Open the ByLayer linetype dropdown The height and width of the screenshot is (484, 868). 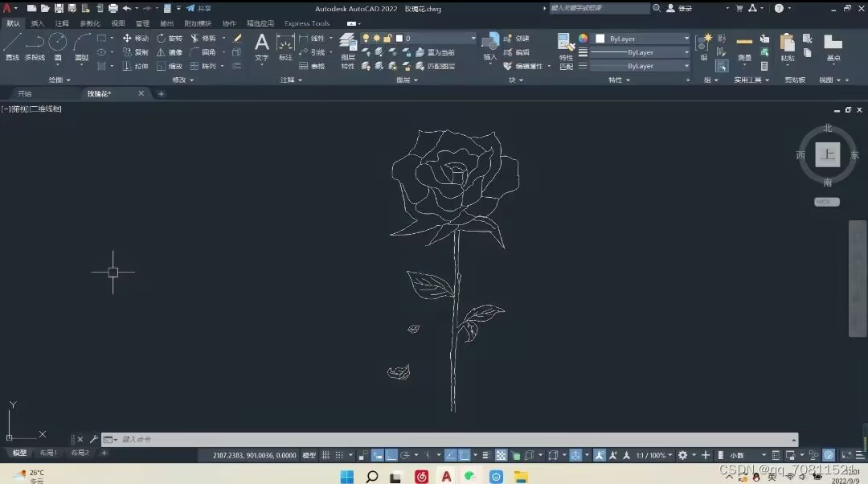(x=641, y=66)
